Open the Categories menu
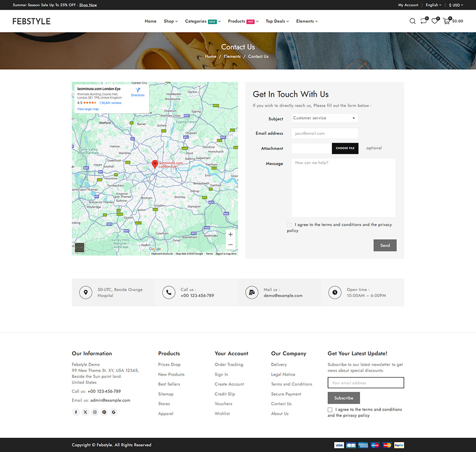Screen dimensions: 476x452 point(202,21)
